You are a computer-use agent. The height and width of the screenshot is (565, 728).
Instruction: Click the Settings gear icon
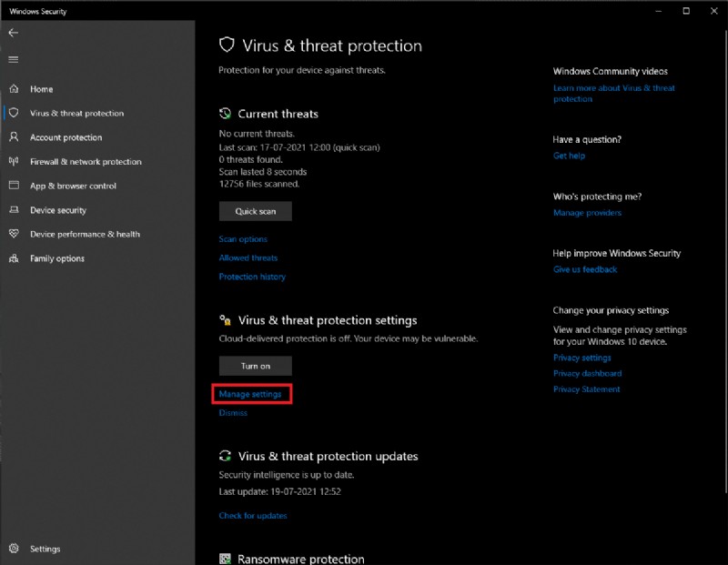coord(14,549)
